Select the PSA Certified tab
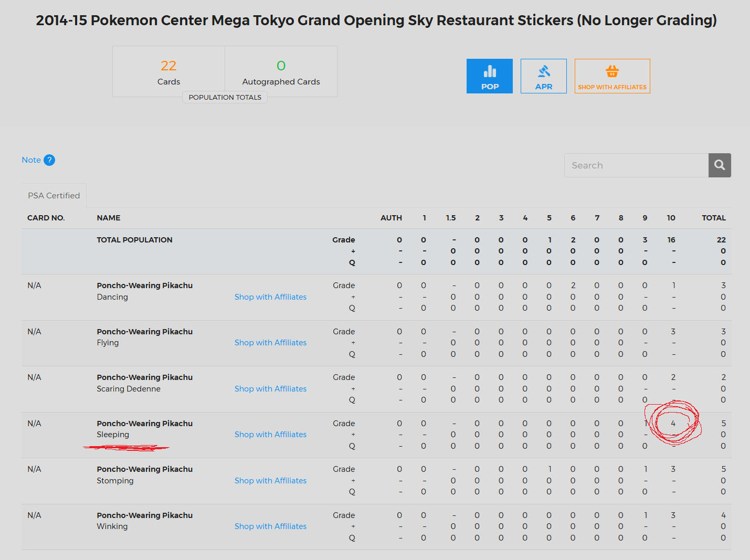The width and height of the screenshot is (750, 560). [x=54, y=196]
